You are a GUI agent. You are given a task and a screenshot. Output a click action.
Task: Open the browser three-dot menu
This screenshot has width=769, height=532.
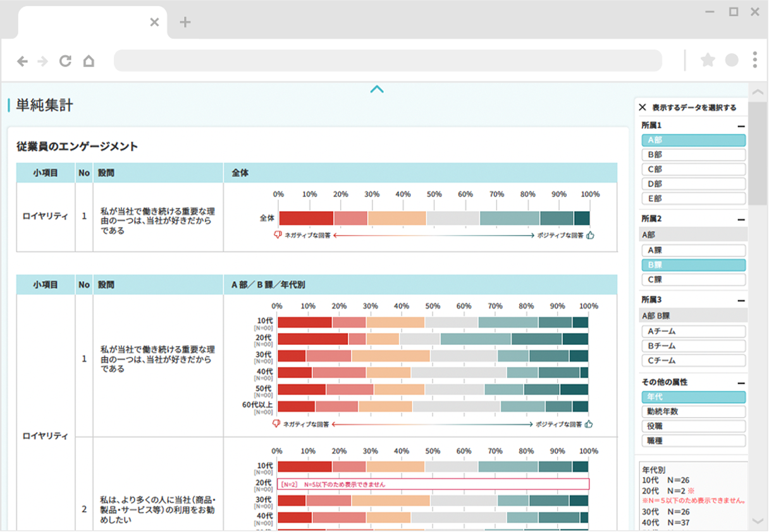coord(754,60)
